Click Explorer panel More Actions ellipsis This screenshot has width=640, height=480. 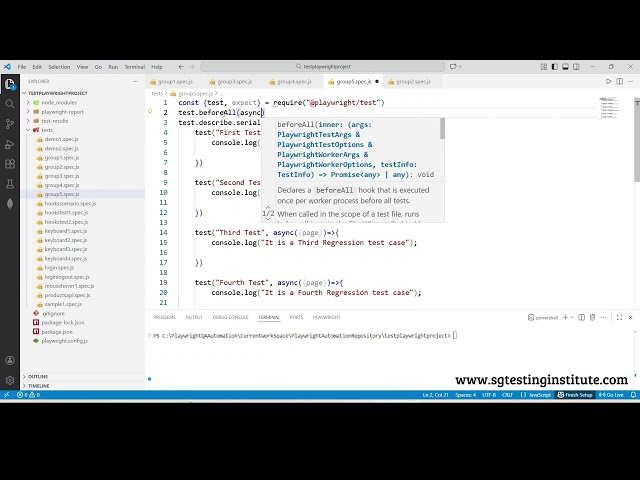(135, 81)
